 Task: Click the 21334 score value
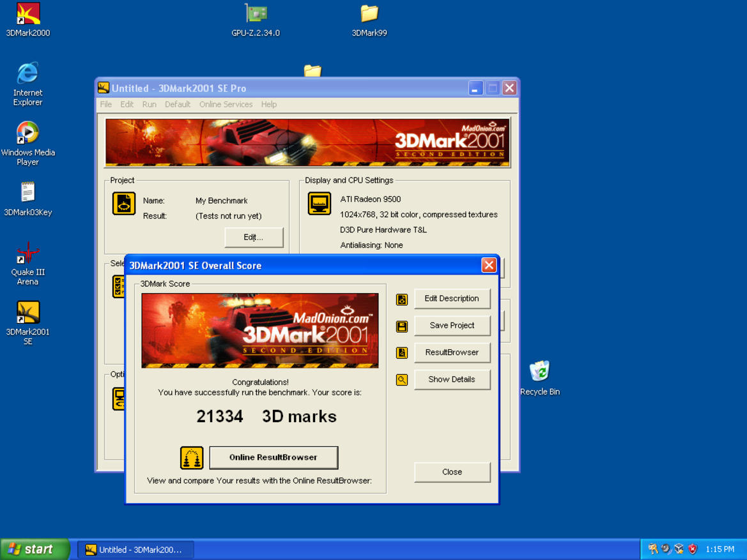tap(220, 417)
